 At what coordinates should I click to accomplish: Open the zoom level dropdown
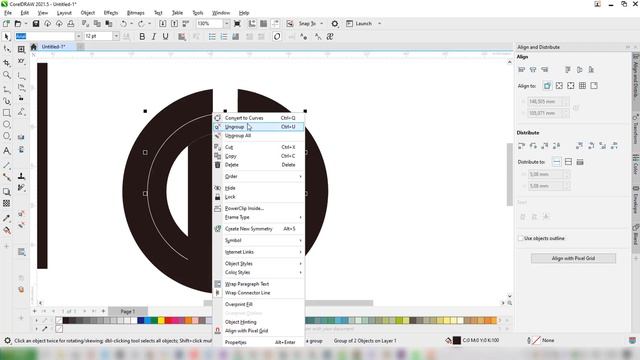227,24
